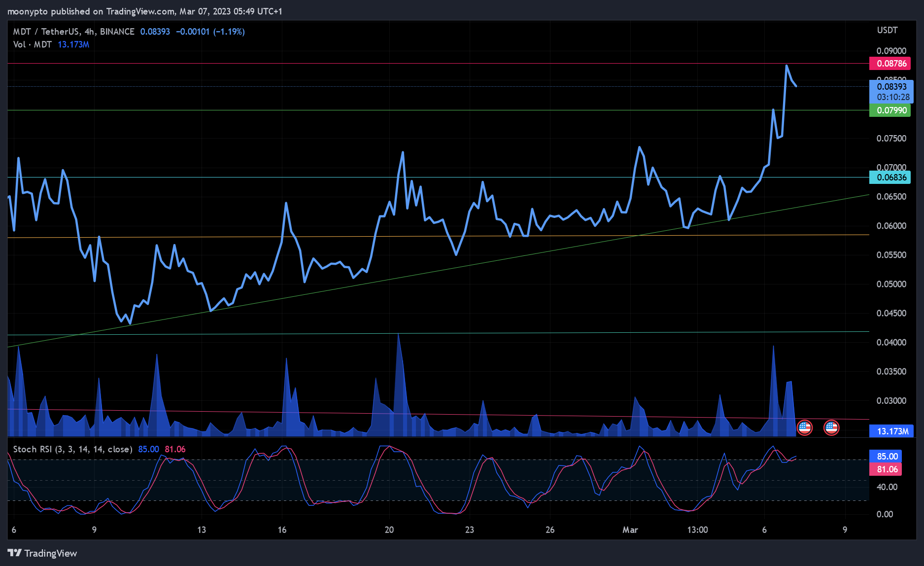Click the blue 85.00 Stoch RSI axis label

pyautogui.click(x=886, y=456)
